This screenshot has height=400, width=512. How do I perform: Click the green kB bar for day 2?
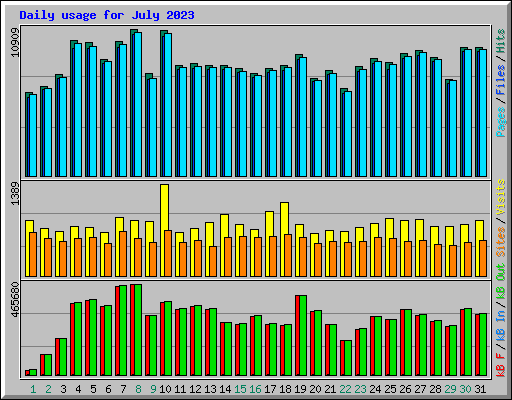(48, 365)
